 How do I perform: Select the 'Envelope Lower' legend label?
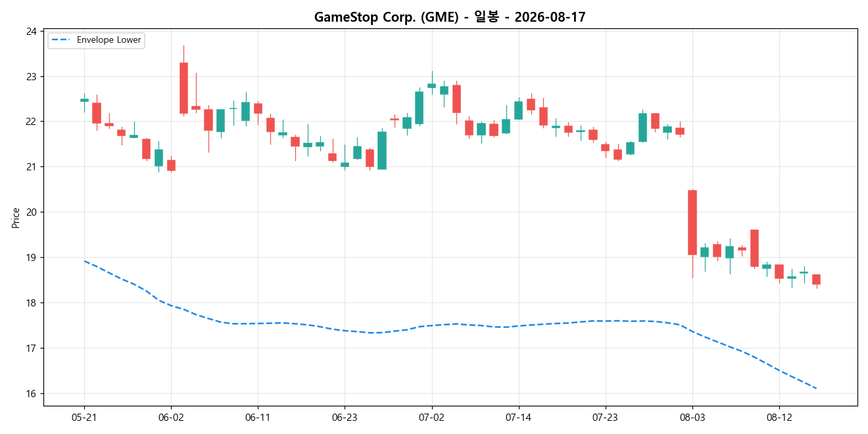[109, 40]
